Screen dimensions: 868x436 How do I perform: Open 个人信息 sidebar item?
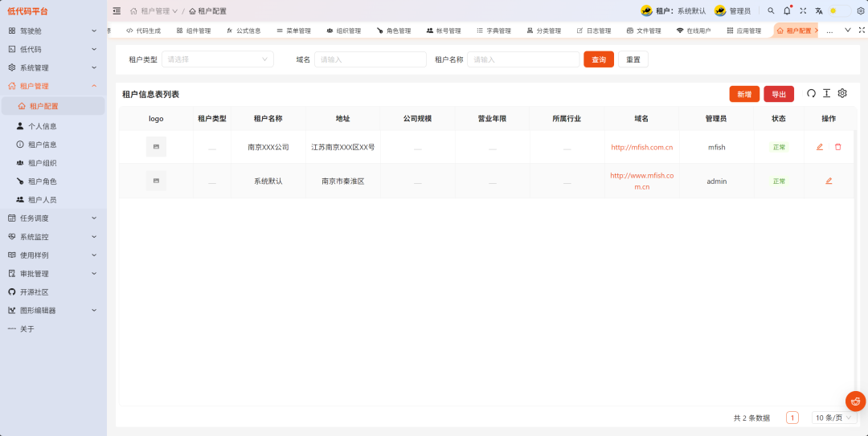(53, 126)
